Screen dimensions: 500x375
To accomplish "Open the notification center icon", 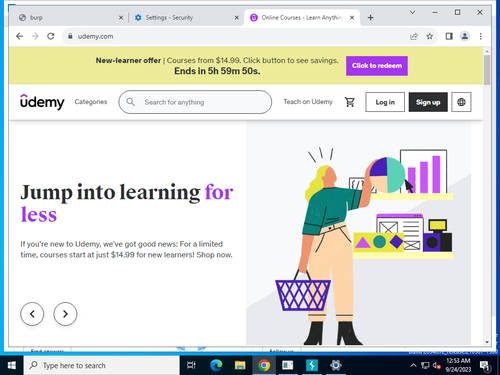I will (485, 366).
